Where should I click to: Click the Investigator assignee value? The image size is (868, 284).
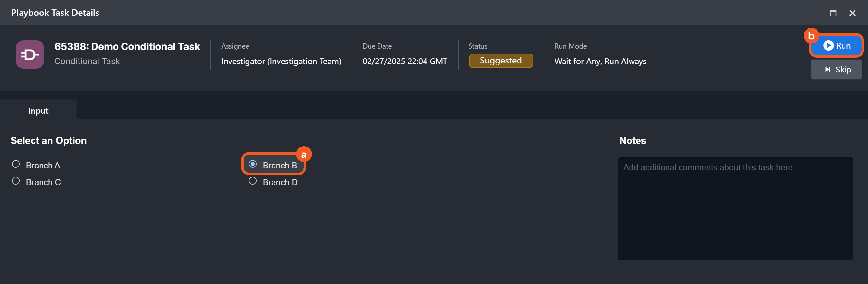[281, 62]
